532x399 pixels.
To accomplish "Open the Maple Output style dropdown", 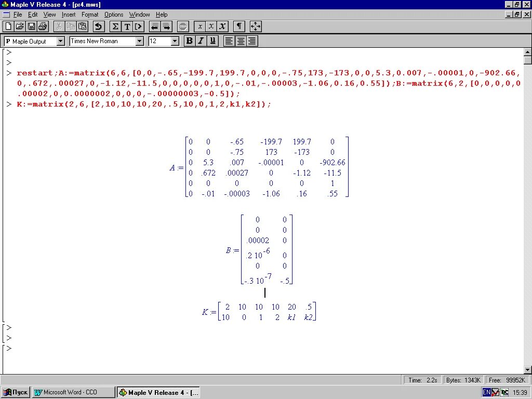I will click(61, 42).
